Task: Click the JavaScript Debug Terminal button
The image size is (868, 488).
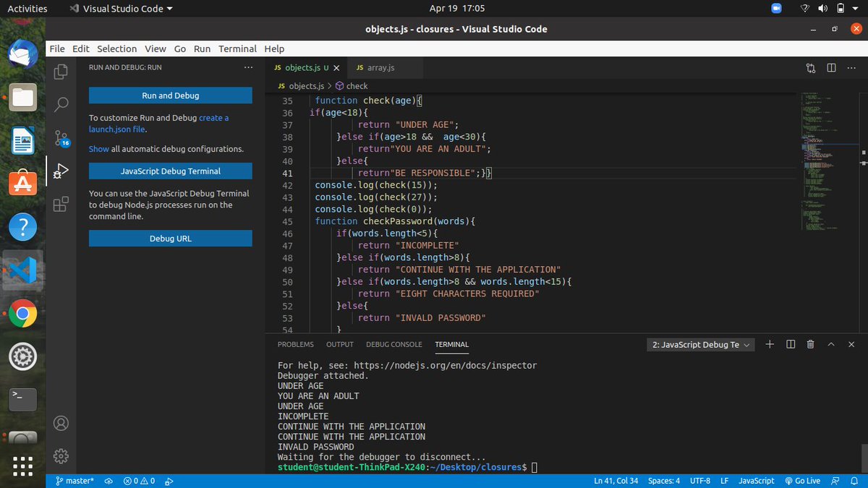Action: (171, 171)
